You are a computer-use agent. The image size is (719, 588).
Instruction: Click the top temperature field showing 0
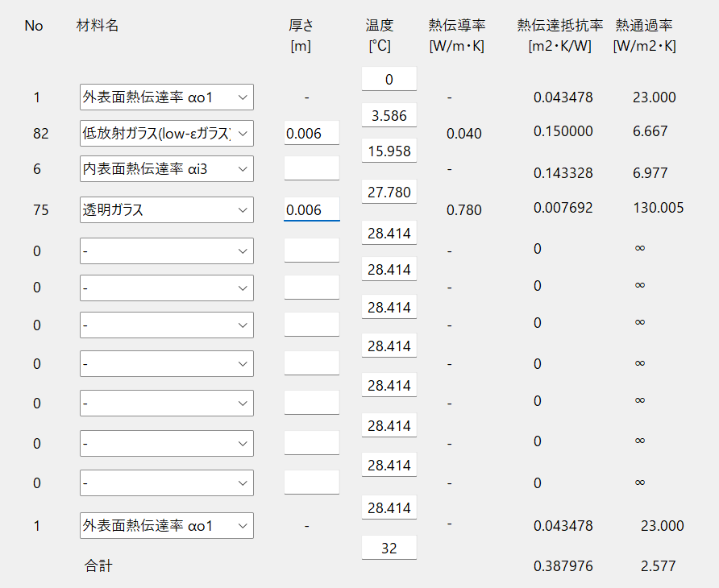point(389,79)
